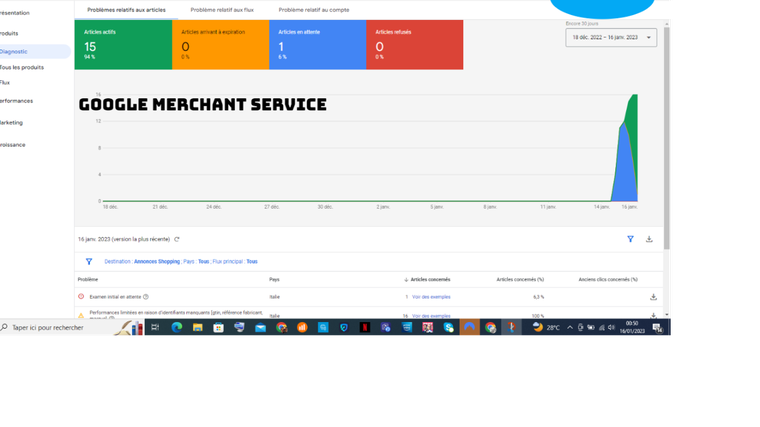The height and width of the screenshot is (427, 760).
Task: Switch to Problème relatif au compte tab
Action: (x=314, y=10)
